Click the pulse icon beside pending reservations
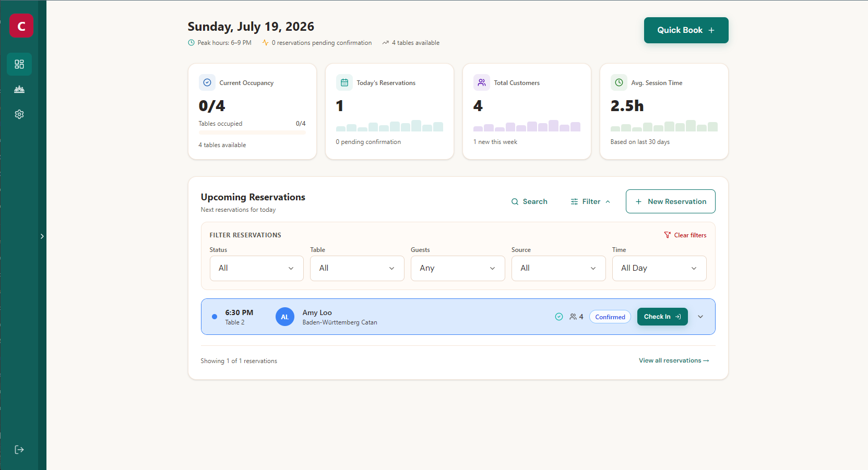This screenshot has width=868, height=470. coord(265,43)
